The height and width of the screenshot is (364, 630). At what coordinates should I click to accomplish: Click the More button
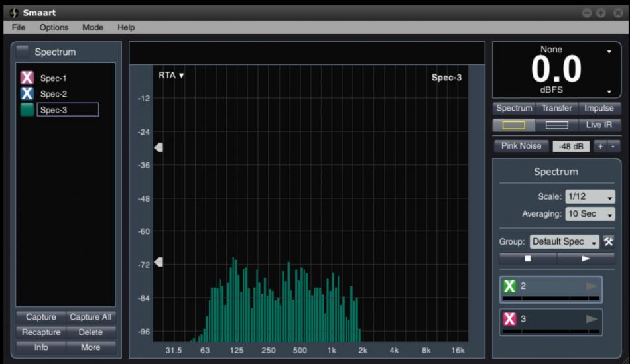(x=91, y=347)
